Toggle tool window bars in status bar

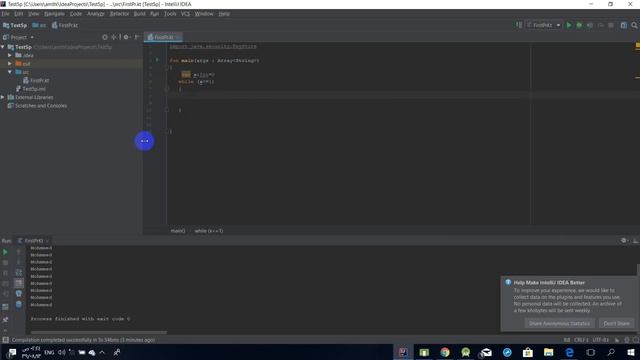click(5, 340)
